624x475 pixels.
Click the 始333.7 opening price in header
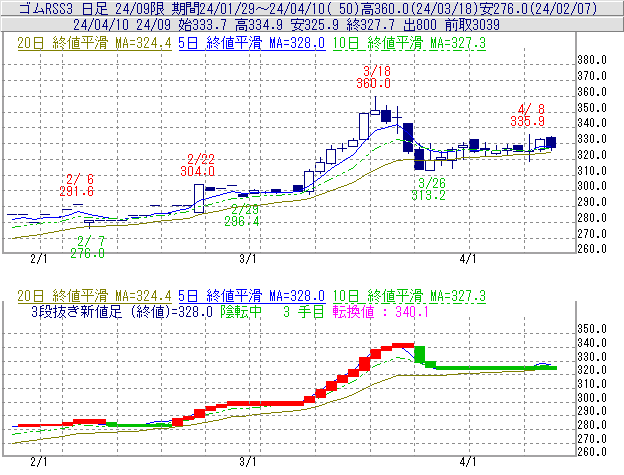tap(203, 25)
